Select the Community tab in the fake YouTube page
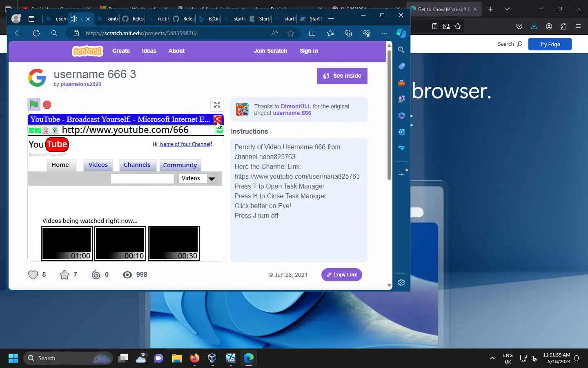The width and height of the screenshot is (588, 368). [x=180, y=165]
